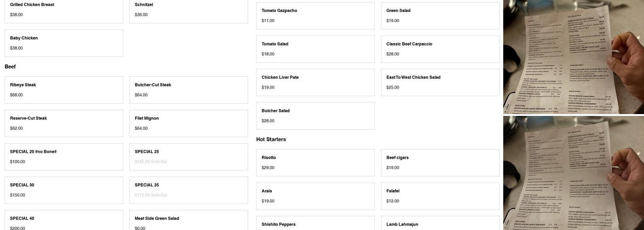The image size is (644, 230).
Task: Open the Butcher-Cut Steak item
Action: pos(189,90)
